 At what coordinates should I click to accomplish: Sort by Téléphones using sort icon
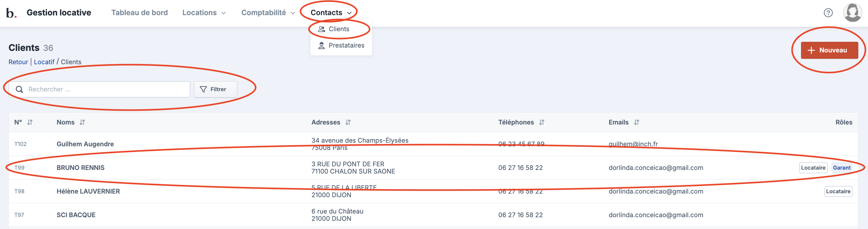(542, 122)
